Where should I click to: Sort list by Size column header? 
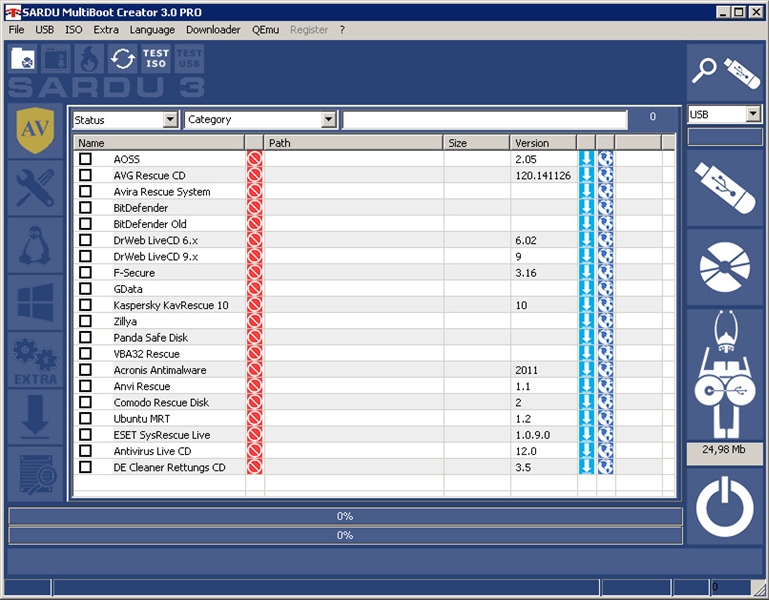[476, 143]
